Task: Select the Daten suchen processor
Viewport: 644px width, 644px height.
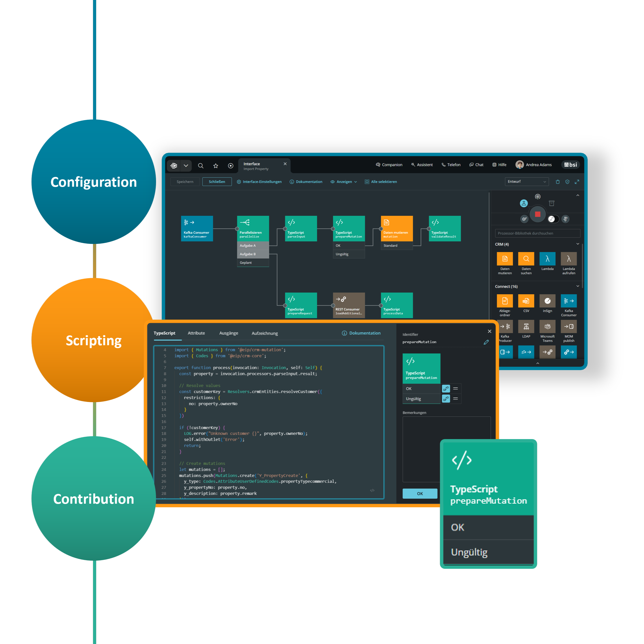Action: 526,259
